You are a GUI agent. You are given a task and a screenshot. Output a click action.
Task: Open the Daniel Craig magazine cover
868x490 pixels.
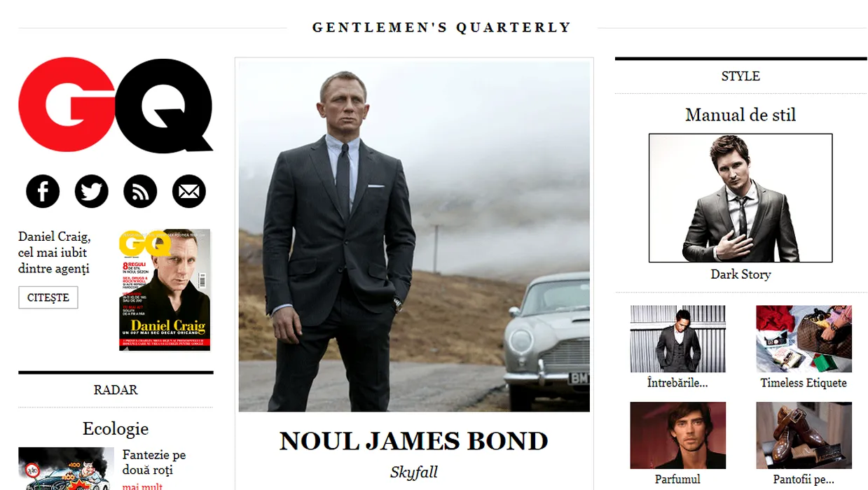(165, 290)
